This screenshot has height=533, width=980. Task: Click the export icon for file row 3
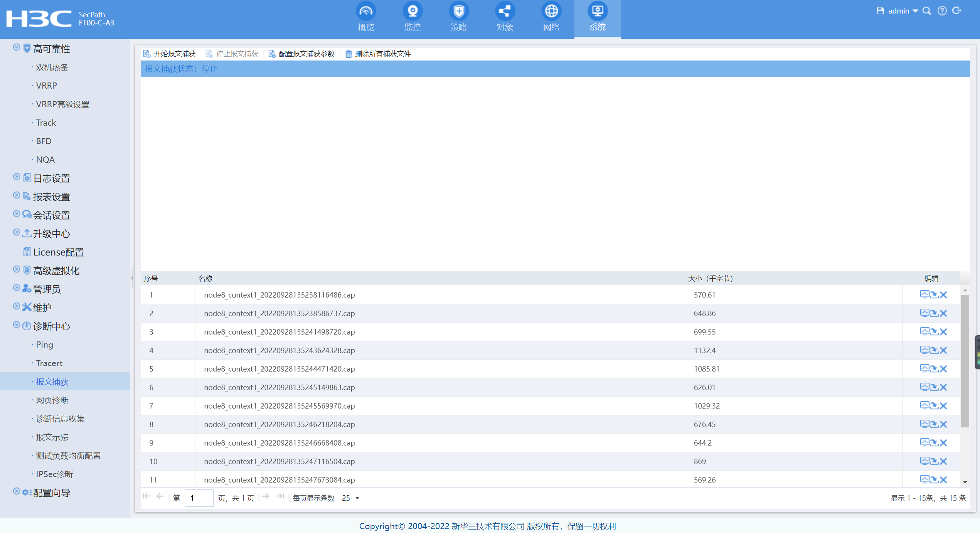934,332
